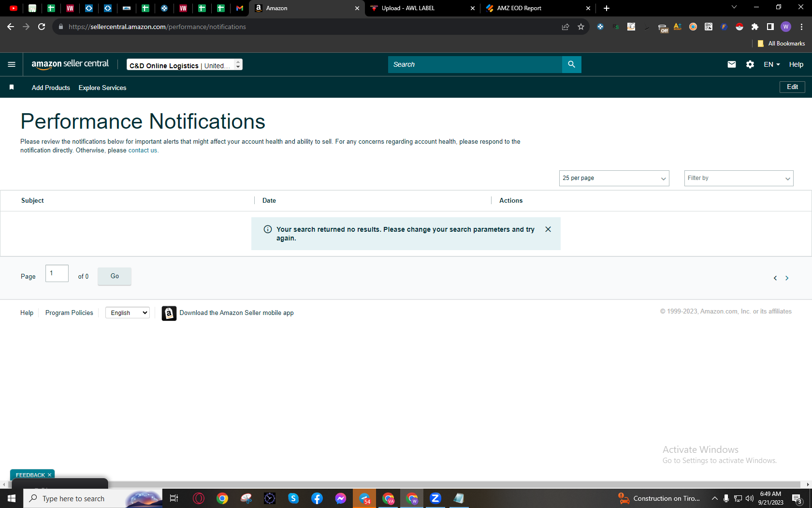Click the bookmark flag icon in favorites bar

pyautogui.click(x=12, y=87)
